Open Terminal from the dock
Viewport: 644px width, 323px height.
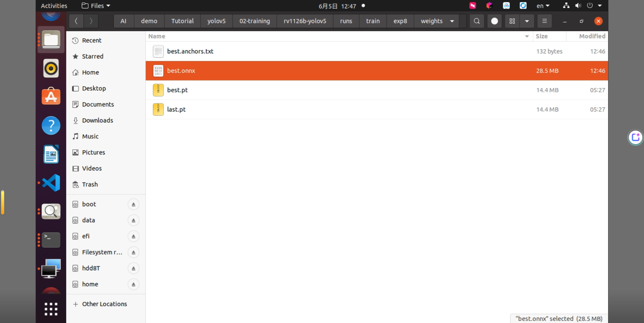point(51,240)
